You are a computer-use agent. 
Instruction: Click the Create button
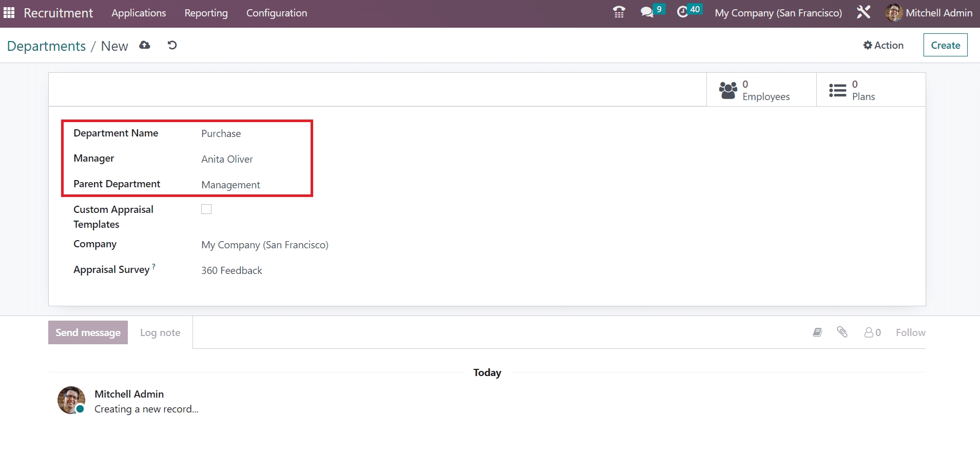tap(945, 45)
